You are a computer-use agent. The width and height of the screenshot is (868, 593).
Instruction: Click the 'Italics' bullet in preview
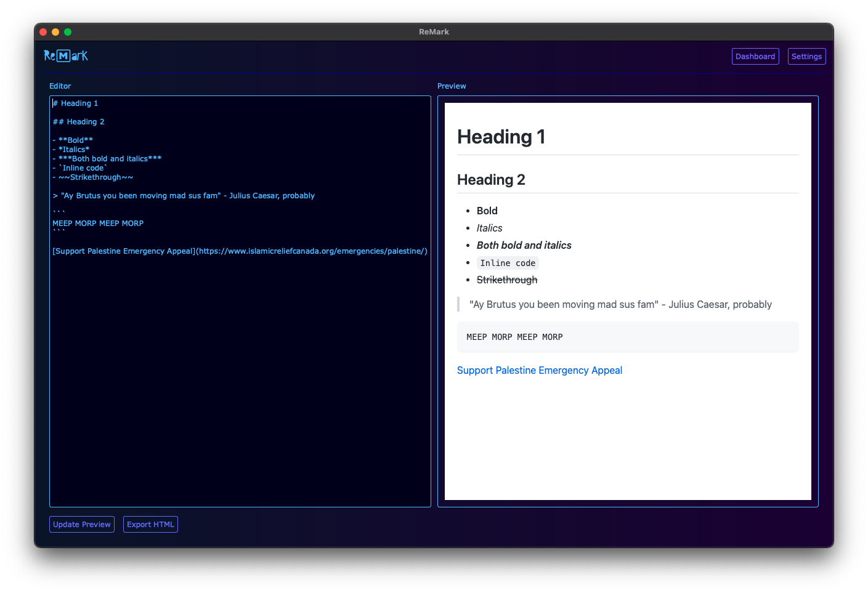[x=490, y=228]
